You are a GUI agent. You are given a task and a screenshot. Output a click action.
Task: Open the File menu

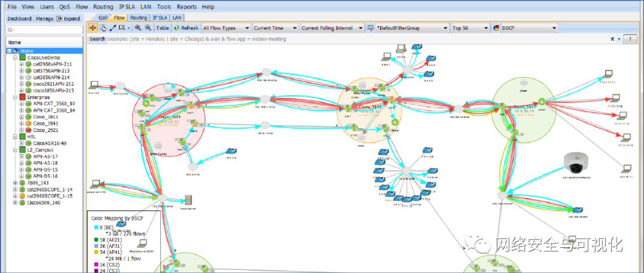click(13, 7)
